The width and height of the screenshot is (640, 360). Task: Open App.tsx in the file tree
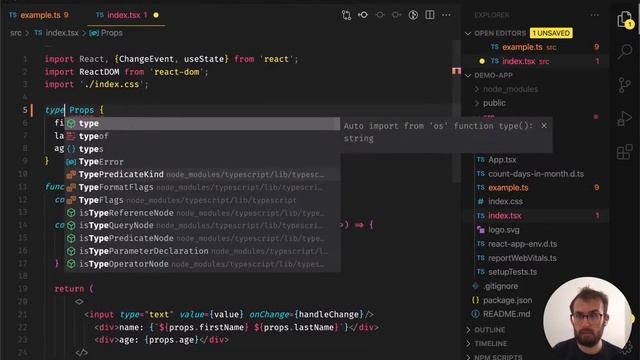502,160
